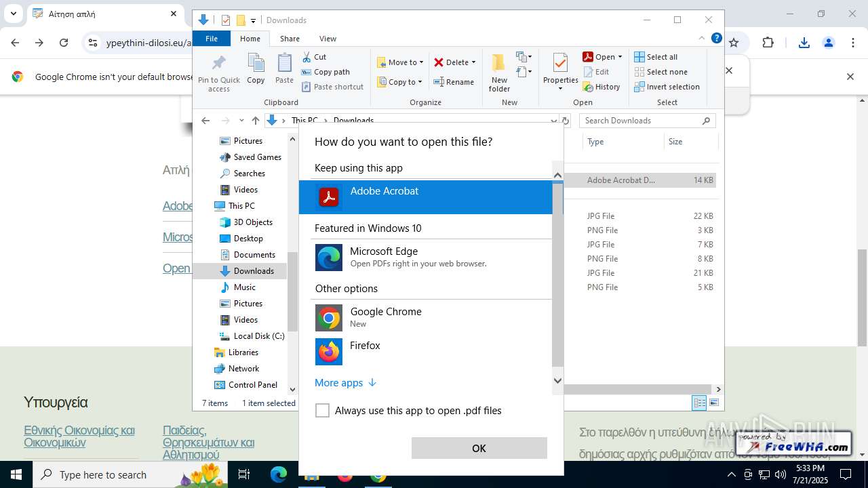Select This PC in navigation tree
This screenshot has width=868, height=488.
click(241, 206)
